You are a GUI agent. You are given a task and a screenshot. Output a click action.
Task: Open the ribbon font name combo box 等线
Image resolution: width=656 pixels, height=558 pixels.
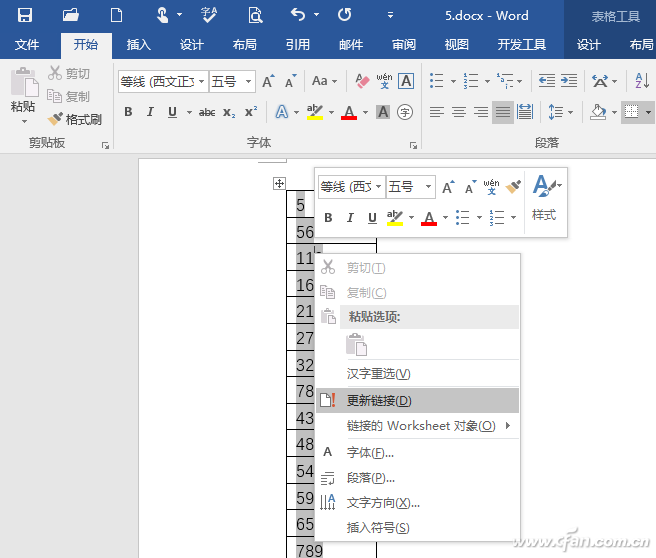[x=163, y=81]
